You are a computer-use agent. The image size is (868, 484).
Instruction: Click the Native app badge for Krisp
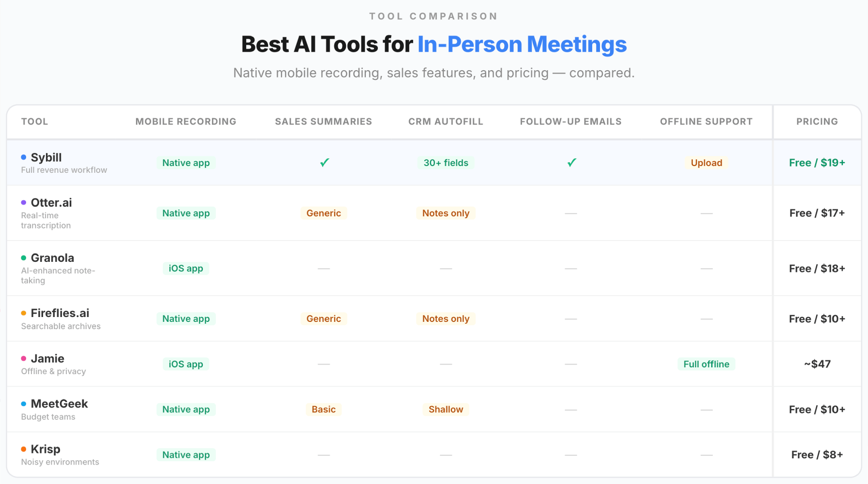pyautogui.click(x=186, y=455)
